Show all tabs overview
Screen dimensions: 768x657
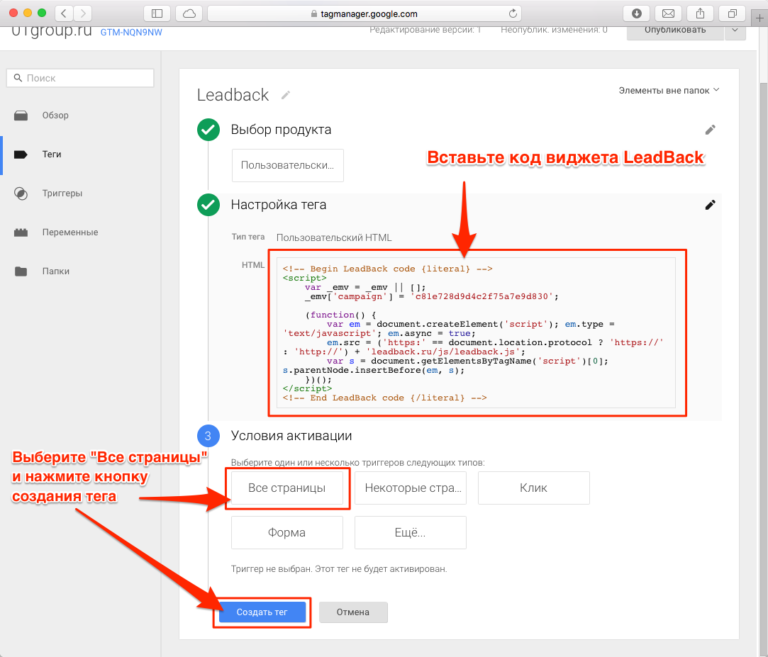tap(732, 13)
